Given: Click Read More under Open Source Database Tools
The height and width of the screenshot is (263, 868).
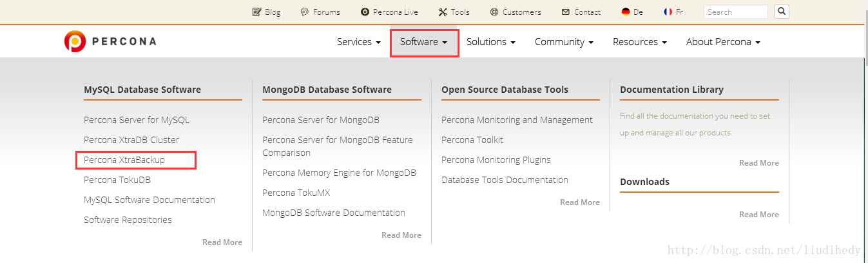Looking at the screenshot, I should 580,202.
